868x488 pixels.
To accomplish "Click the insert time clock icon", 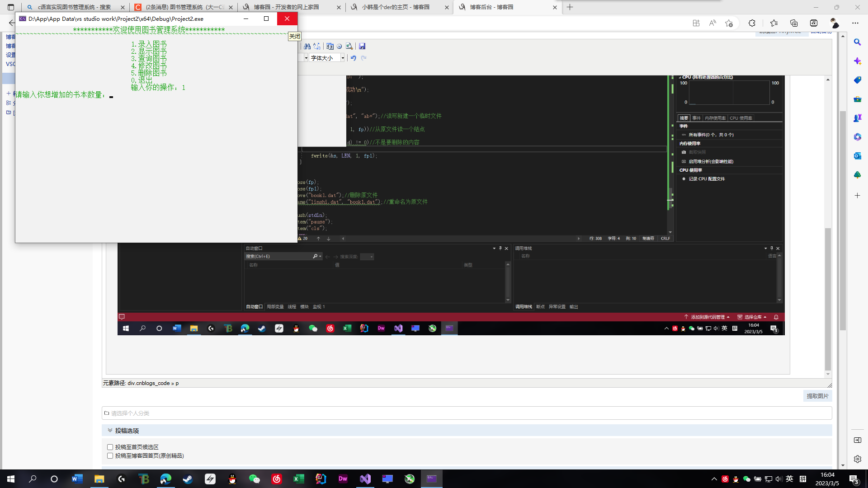I will point(340,46).
